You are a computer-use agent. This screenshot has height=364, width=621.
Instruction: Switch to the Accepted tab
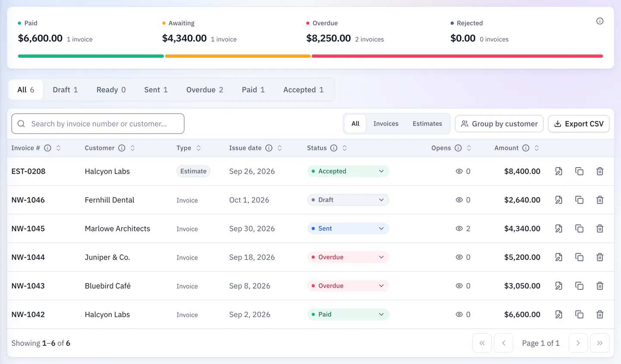click(303, 90)
